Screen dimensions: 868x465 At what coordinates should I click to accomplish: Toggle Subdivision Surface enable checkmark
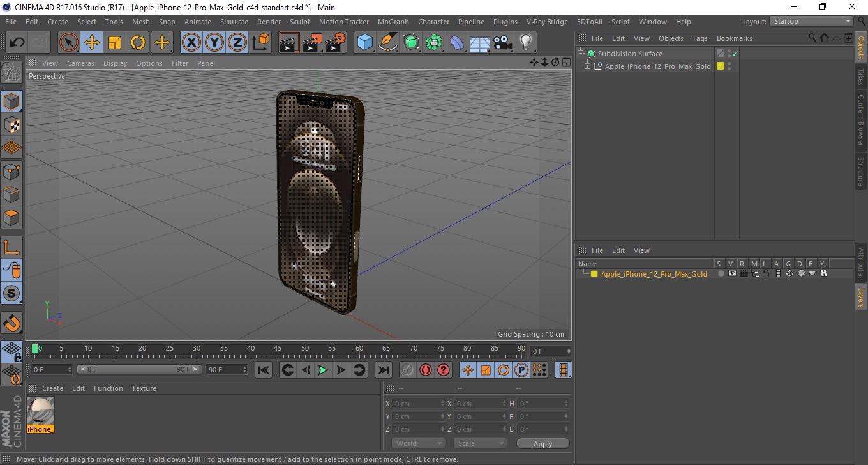pos(735,54)
